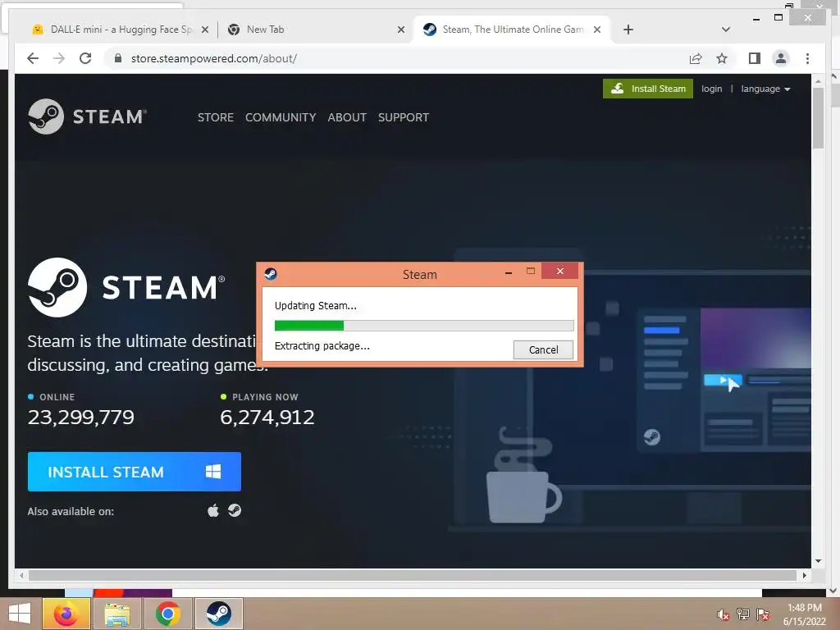Click the blue INSTALL STEAM button

[134, 472]
